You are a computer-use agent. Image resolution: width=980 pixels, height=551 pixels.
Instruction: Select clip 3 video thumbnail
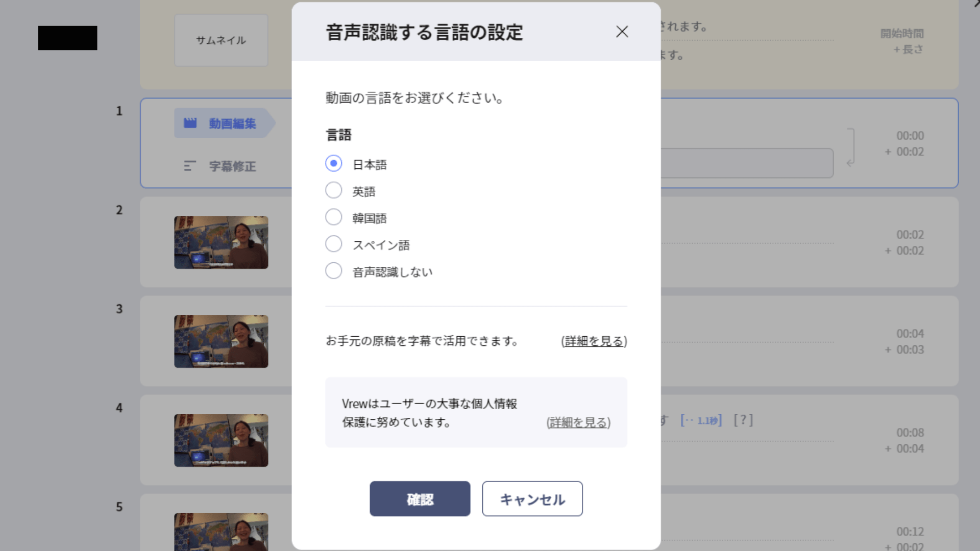(221, 341)
